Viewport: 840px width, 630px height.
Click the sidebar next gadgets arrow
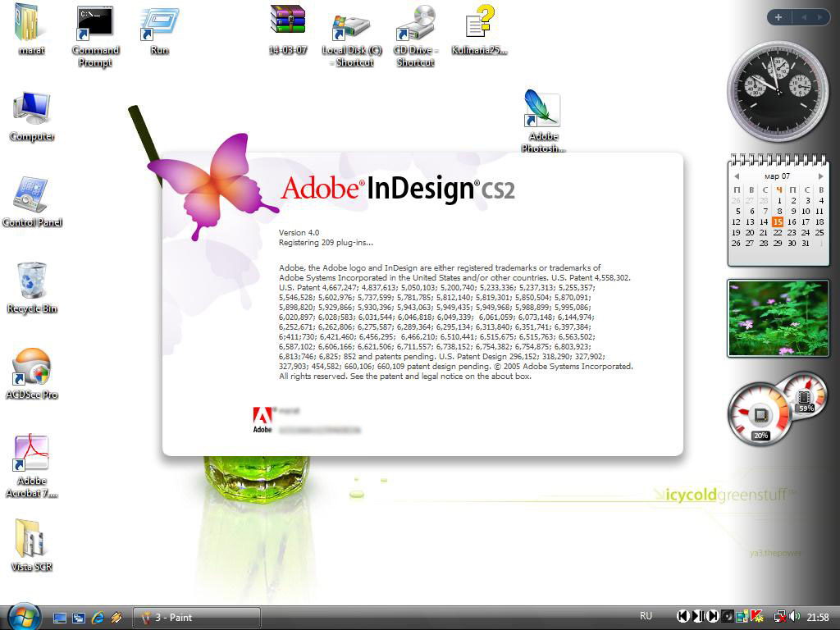click(819, 17)
